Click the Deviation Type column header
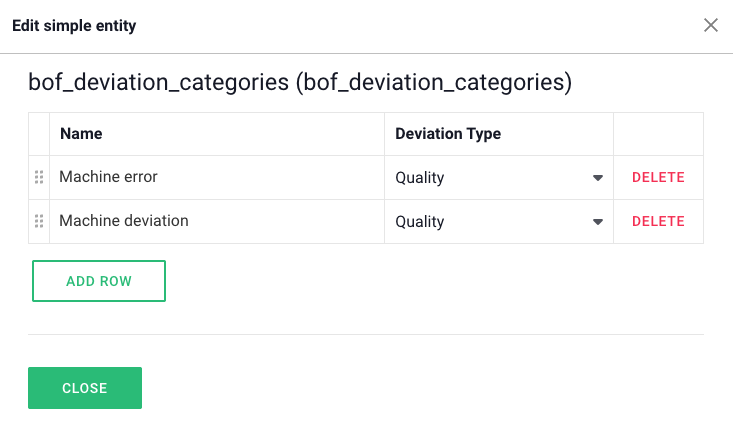Viewport: 733px width, 432px height. [x=448, y=134]
